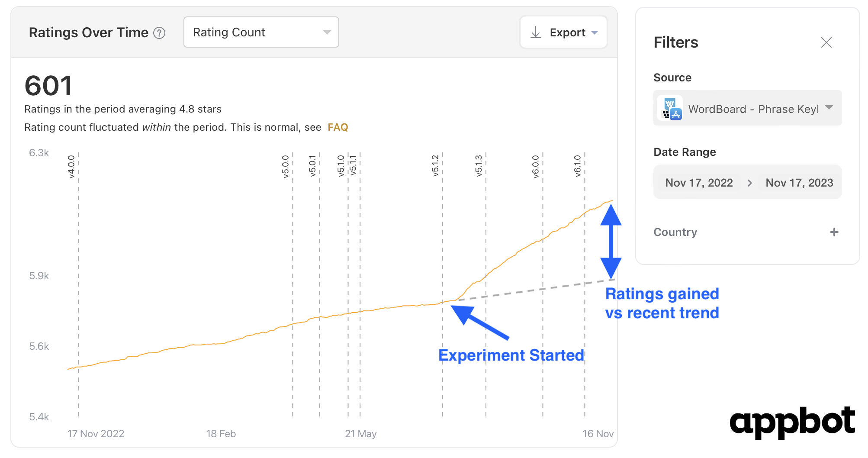The height and width of the screenshot is (458, 868).
Task: Click the v5.1.3 version marker
Action: point(479,165)
